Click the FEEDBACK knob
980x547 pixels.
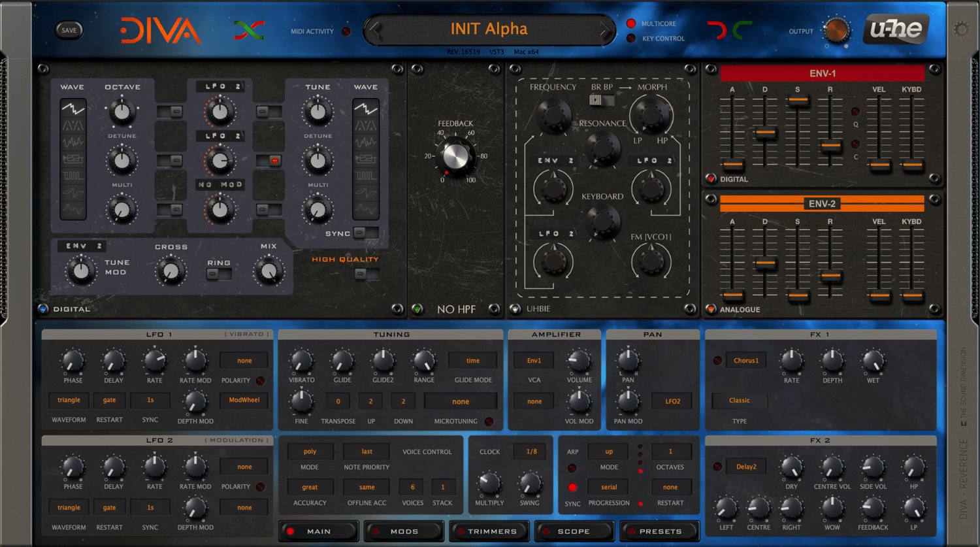coord(456,157)
